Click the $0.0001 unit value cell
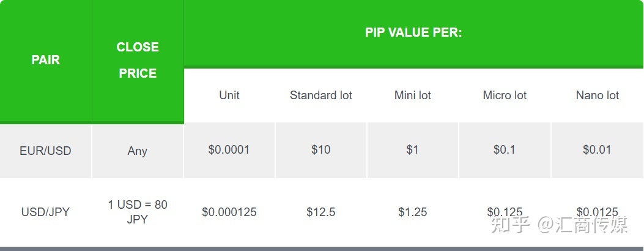 tap(229, 149)
